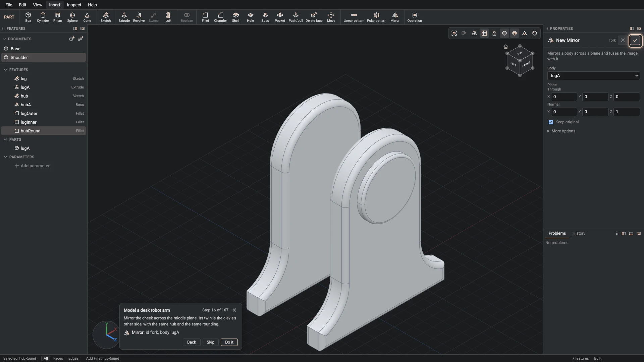
Task: Open the Body dropdown showing lugA
Action: pos(593,76)
